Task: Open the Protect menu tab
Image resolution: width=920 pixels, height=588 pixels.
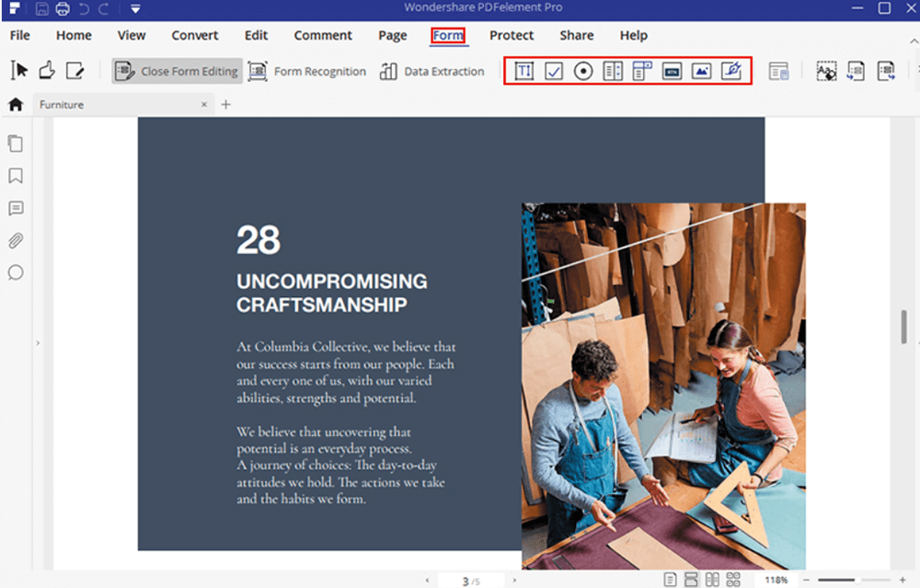Action: 512,35
